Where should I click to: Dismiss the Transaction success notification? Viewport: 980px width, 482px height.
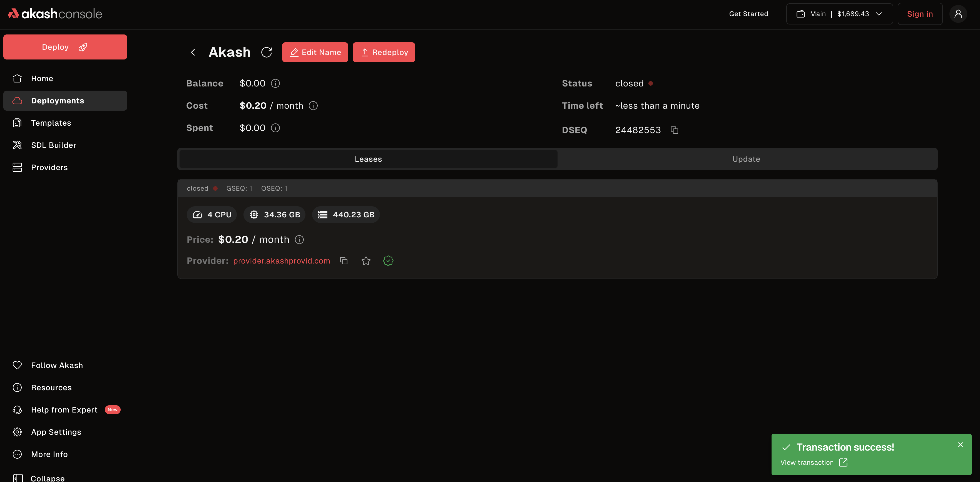point(960,445)
